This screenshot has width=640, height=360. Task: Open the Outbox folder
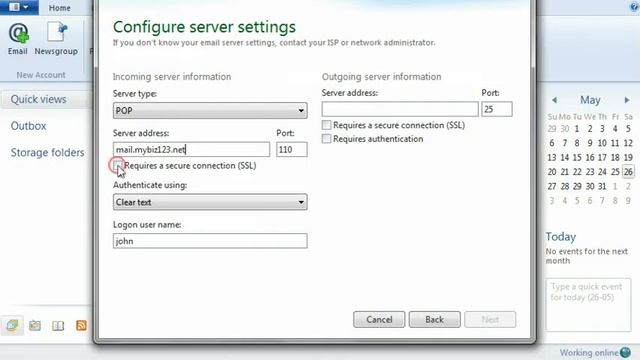(29, 126)
